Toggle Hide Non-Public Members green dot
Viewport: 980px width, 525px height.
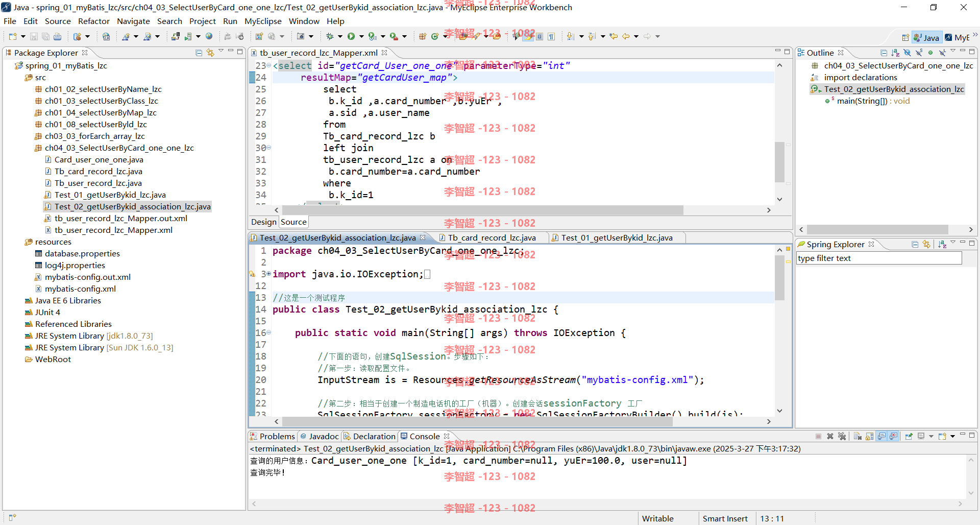930,53
